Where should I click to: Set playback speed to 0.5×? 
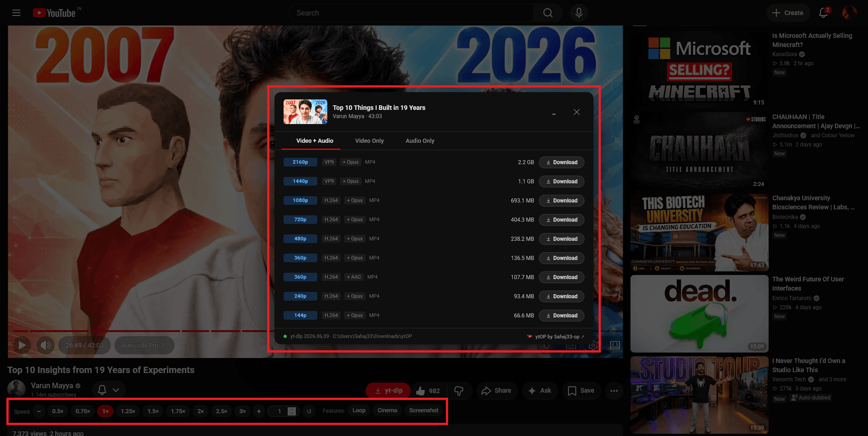pyautogui.click(x=58, y=411)
